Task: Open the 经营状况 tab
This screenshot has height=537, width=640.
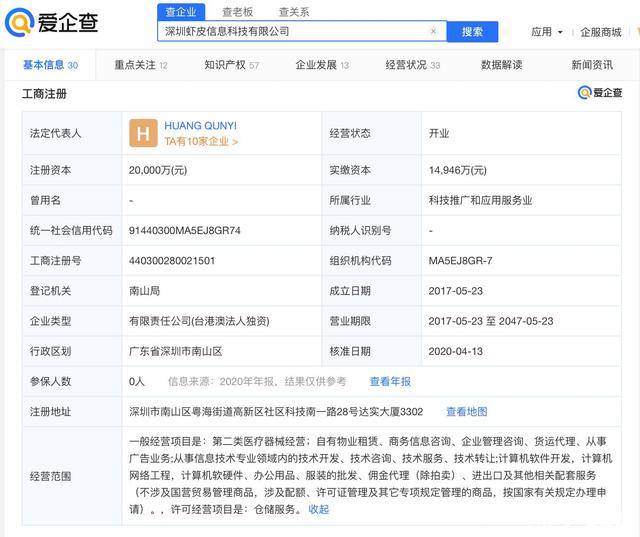Action: (413, 65)
